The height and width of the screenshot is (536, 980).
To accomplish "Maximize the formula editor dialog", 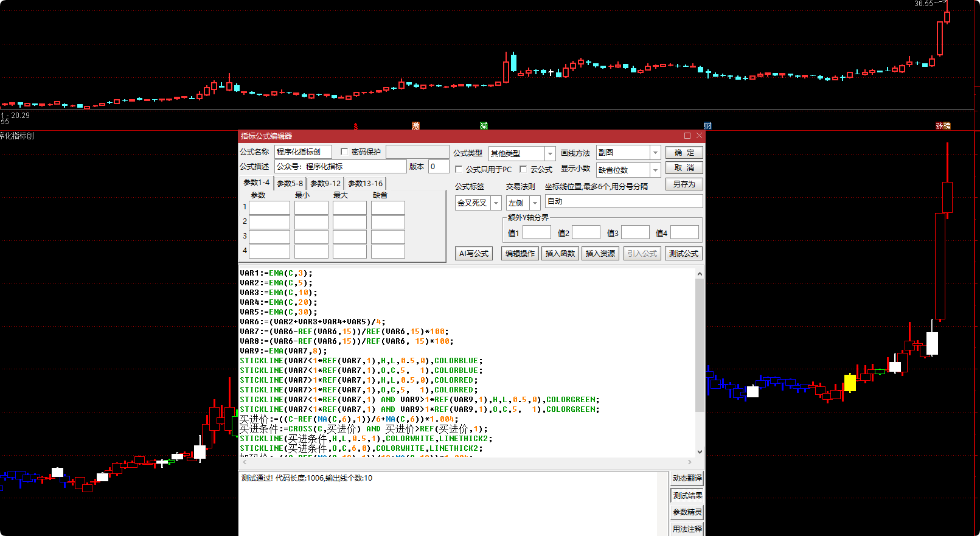I will pyautogui.click(x=687, y=136).
